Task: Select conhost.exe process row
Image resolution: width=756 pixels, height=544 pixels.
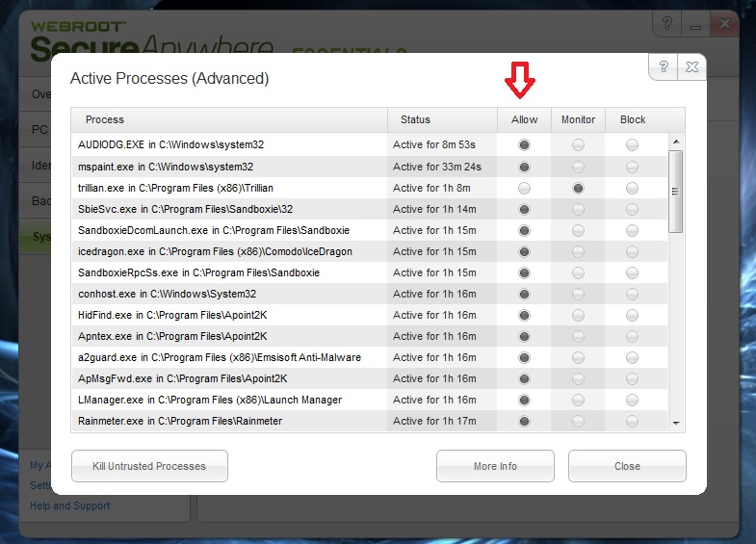Action: pyautogui.click(x=369, y=294)
